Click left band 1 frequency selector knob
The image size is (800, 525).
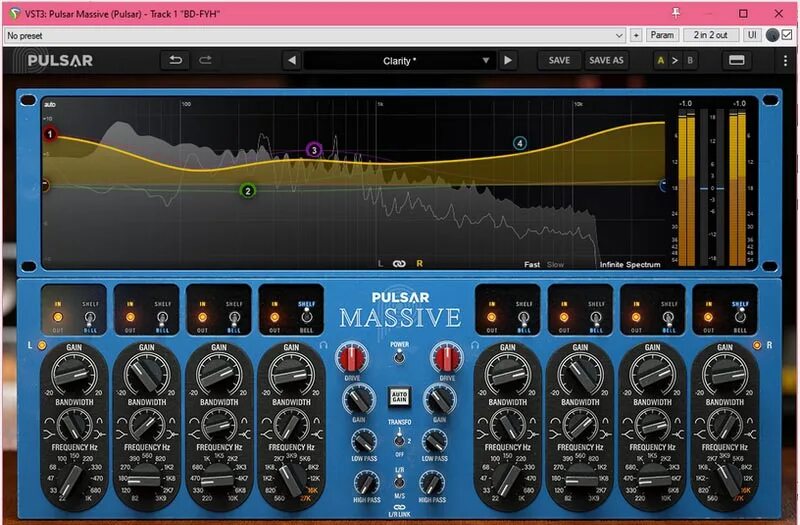(x=71, y=482)
